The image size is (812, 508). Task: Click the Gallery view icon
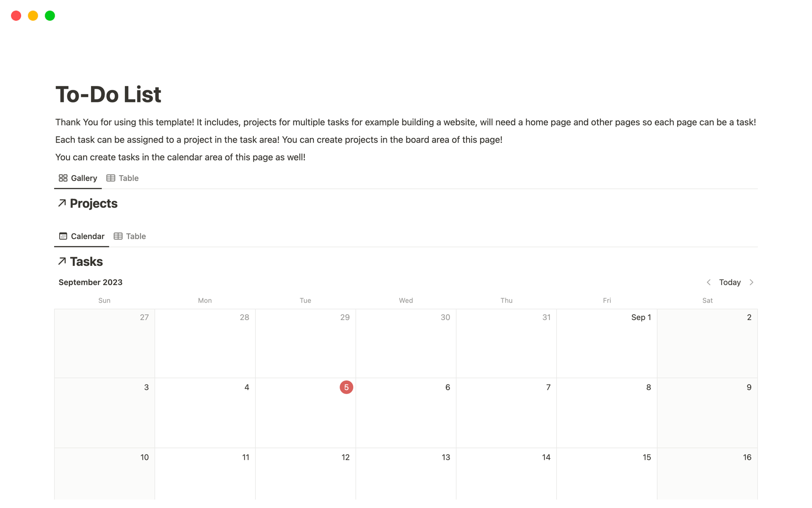(63, 178)
